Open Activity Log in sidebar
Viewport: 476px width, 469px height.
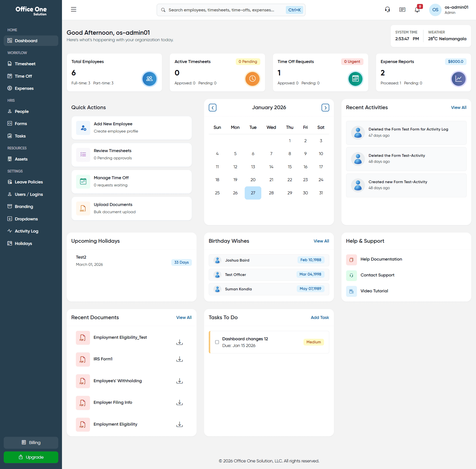pos(26,231)
